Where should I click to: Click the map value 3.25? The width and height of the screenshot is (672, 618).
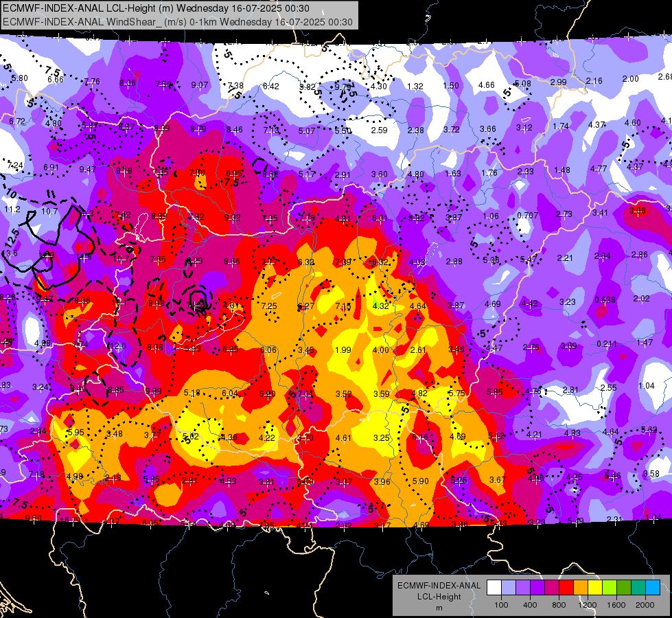[382, 437]
